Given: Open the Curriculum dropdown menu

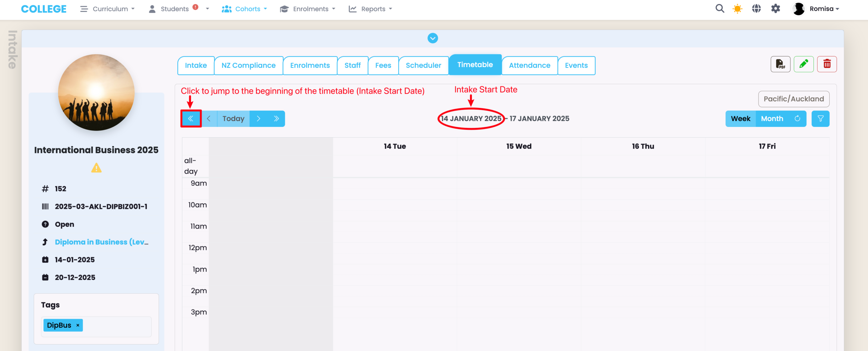Looking at the screenshot, I should tap(107, 9).
